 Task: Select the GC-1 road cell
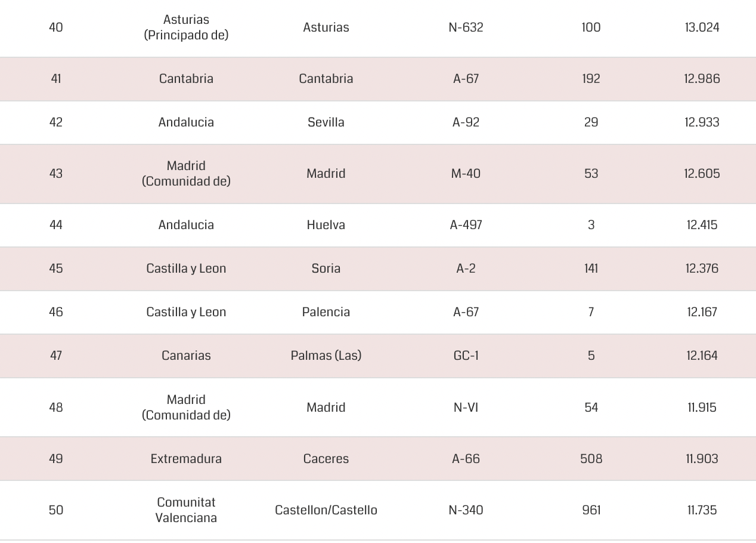466,356
